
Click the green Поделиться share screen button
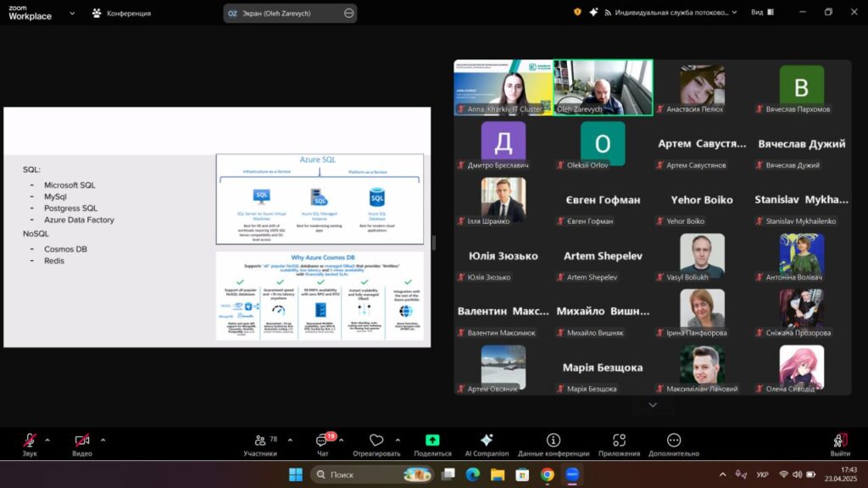pos(432,444)
